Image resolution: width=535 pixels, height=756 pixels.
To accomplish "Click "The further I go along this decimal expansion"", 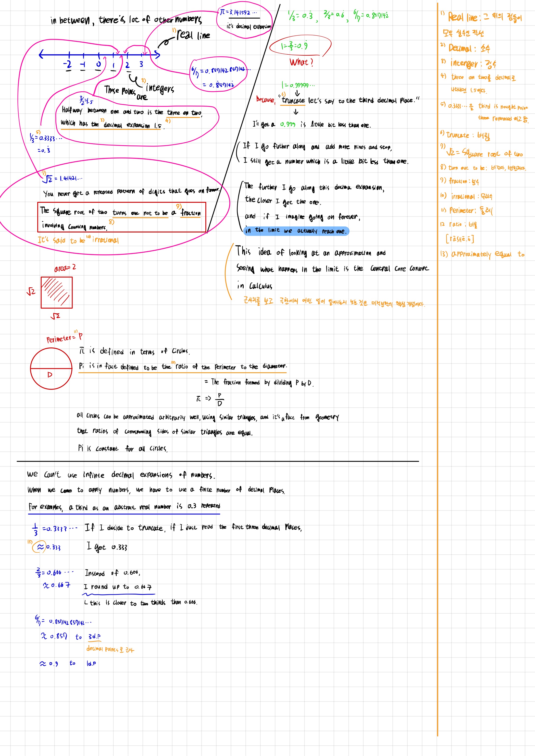I will pos(314,187).
